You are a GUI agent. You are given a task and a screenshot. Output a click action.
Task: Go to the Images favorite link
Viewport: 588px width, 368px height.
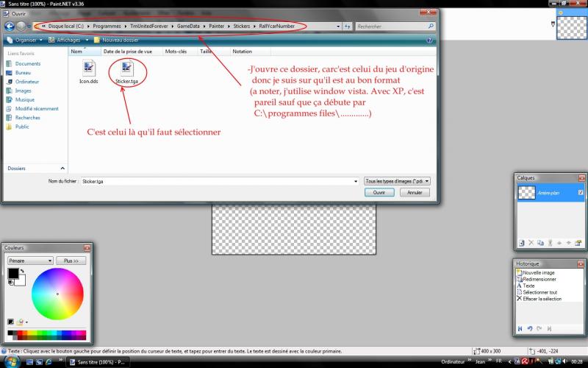coord(23,91)
